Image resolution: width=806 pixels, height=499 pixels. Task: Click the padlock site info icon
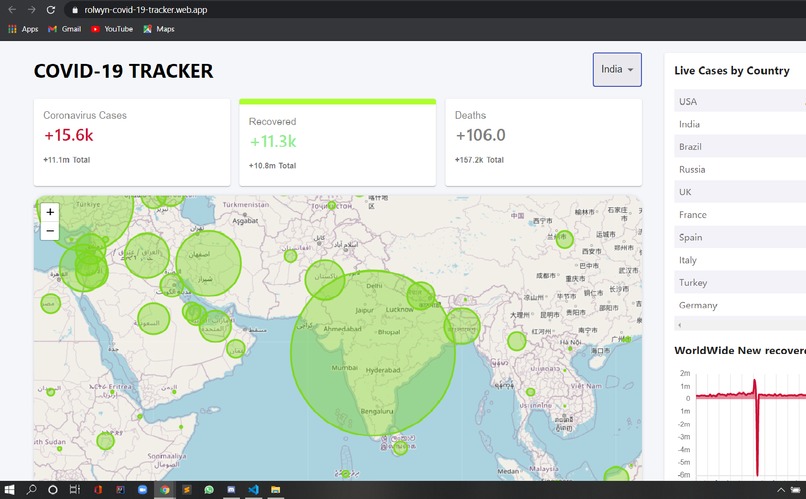click(75, 10)
